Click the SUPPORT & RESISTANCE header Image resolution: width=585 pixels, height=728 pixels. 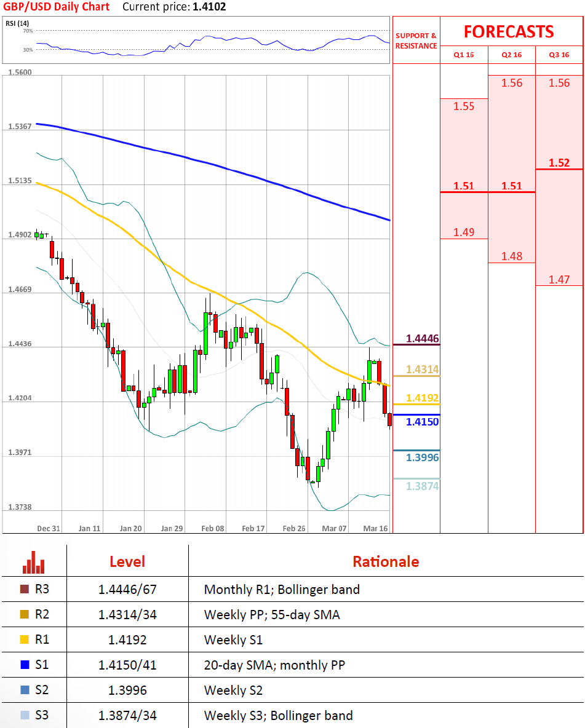[416, 41]
